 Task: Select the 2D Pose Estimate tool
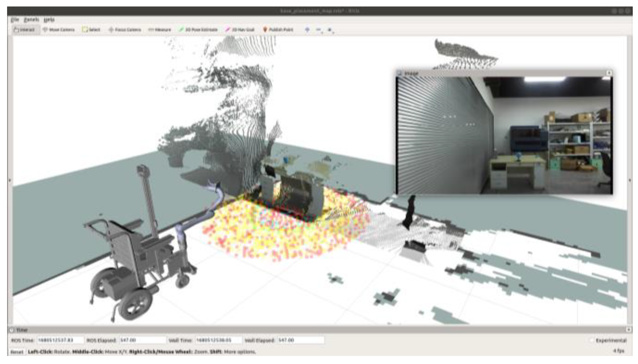[x=198, y=30]
